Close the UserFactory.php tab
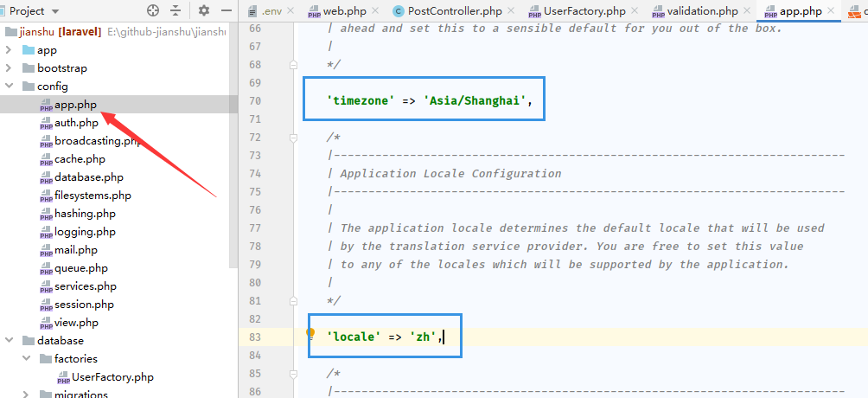 click(x=634, y=10)
